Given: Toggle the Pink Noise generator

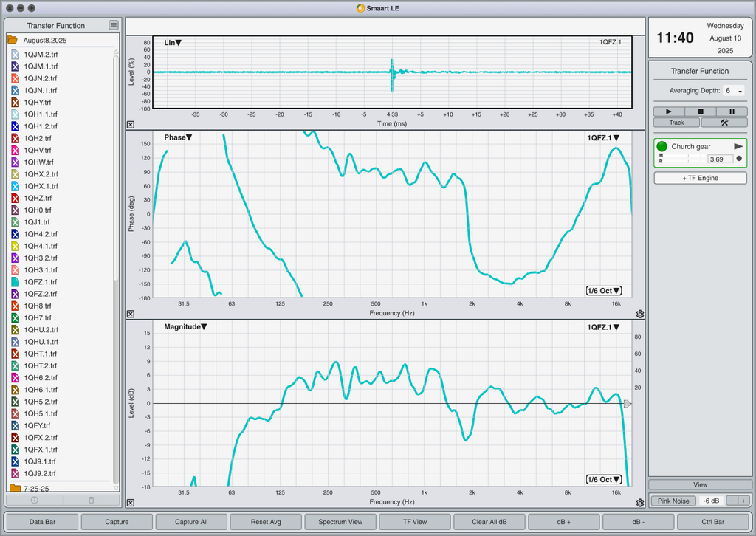Looking at the screenshot, I should pyautogui.click(x=673, y=501).
